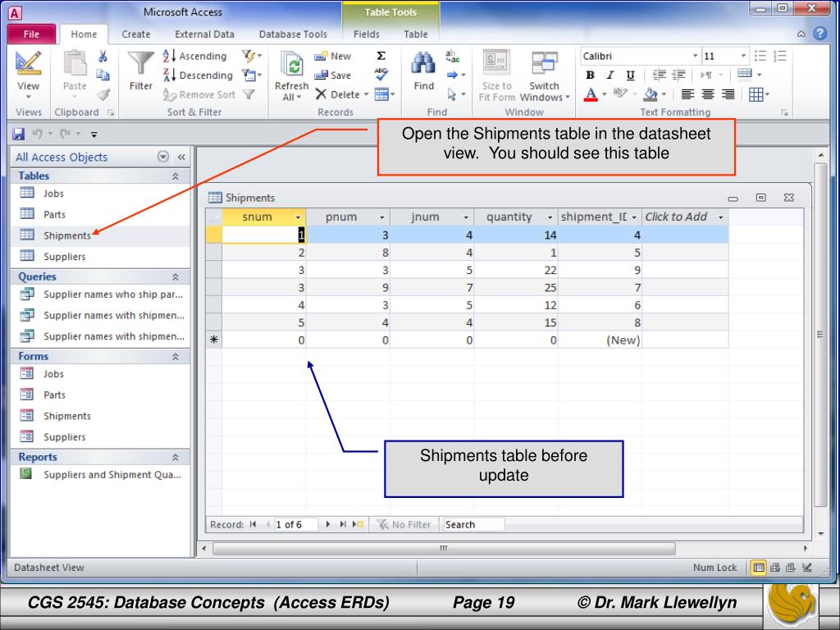Switch to PivotChart View status bar button
840x630 pixels.
[x=791, y=568]
